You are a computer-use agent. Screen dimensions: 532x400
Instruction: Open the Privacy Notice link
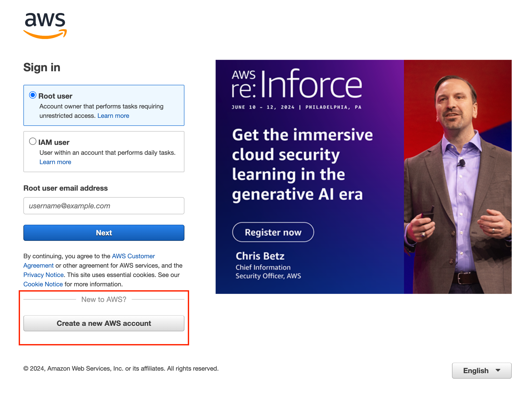pos(43,275)
